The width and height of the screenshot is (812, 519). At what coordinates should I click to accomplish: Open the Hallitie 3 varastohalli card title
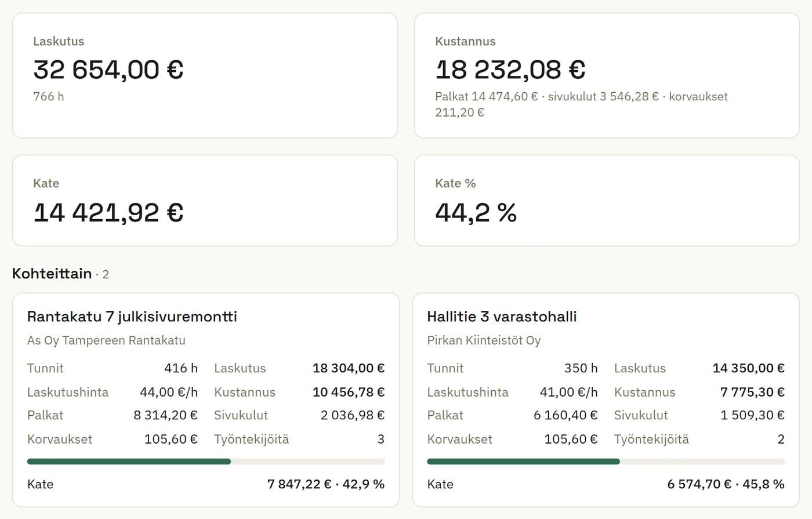[502, 317]
